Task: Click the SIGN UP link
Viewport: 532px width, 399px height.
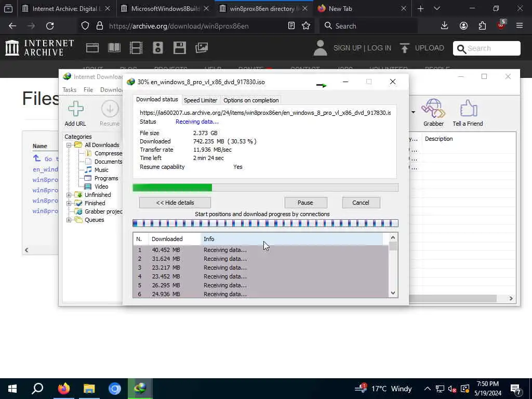Action: (347, 48)
